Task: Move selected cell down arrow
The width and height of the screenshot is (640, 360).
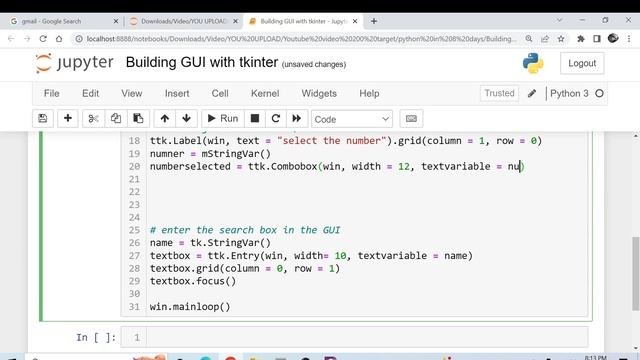Action: (187, 119)
